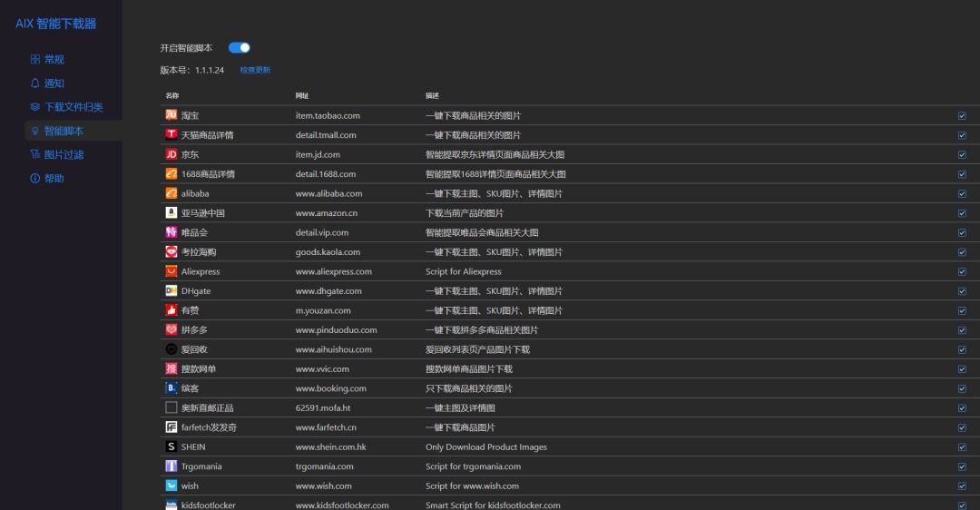The image size is (980, 510).
Task: Disable the wish script checkbox
Action: 962,485
